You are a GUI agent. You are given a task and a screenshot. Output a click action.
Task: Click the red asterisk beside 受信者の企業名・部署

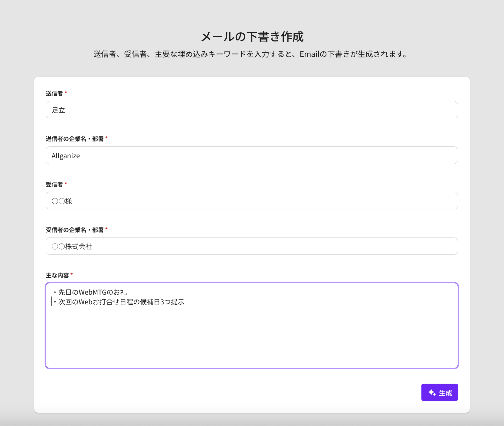[106, 229]
